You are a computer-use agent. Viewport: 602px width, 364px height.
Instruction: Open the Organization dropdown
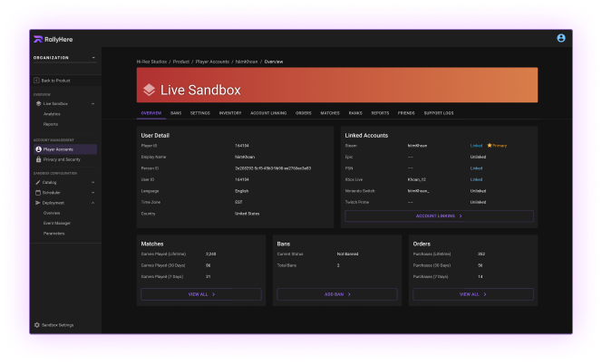92,58
